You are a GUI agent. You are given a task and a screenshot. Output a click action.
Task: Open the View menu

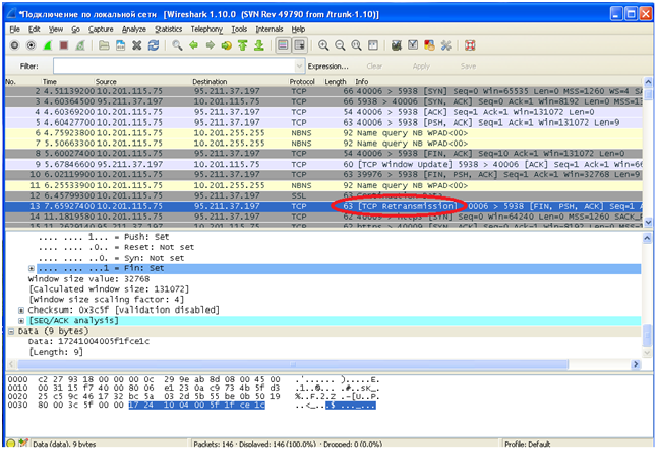[x=56, y=29]
